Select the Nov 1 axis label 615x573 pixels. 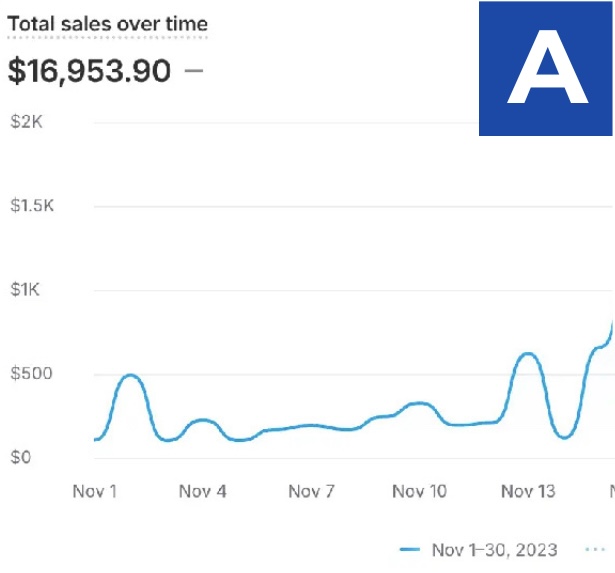click(95, 491)
